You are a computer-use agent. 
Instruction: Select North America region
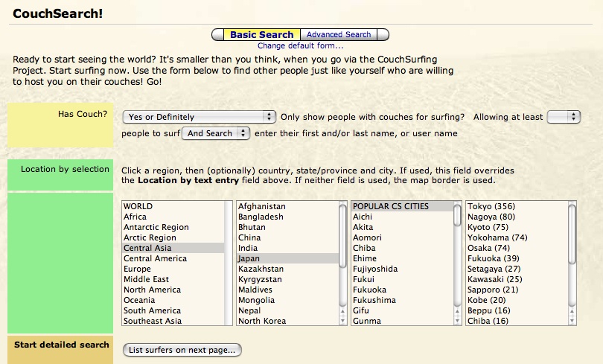tap(173, 290)
